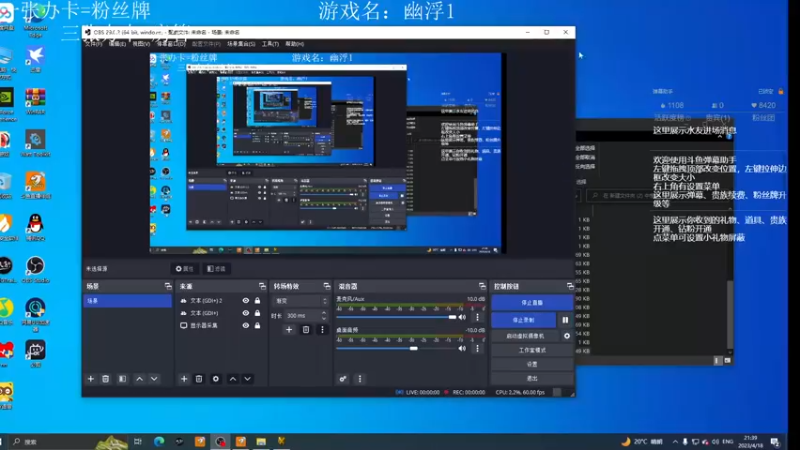Show hidden system tray icons chevron

(x=675, y=442)
